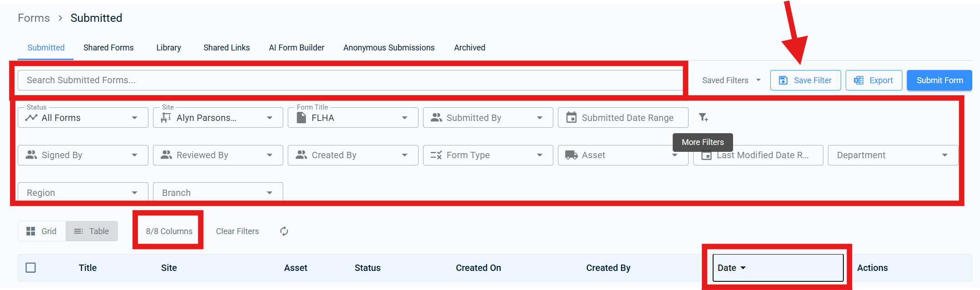Switch to Grid view
Viewport: 980px width, 290px height.
[42, 231]
